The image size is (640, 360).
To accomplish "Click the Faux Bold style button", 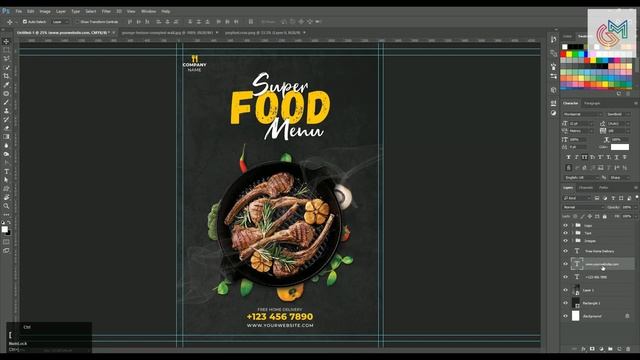I will [568, 157].
